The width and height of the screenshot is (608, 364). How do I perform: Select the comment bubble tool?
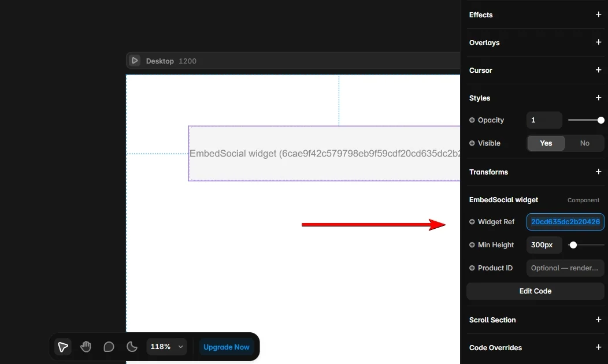pyautogui.click(x=109, y=347)
